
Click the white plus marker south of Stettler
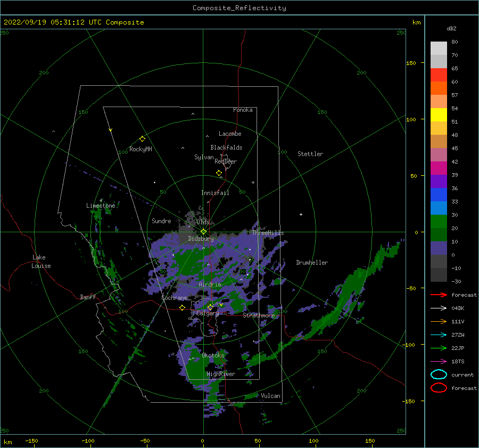pyautogui.click(x=301, y=214)
